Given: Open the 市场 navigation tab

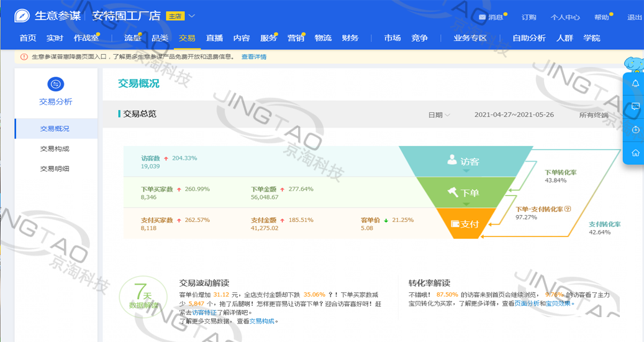Looking at the screenshot, I should pos(392,38).
